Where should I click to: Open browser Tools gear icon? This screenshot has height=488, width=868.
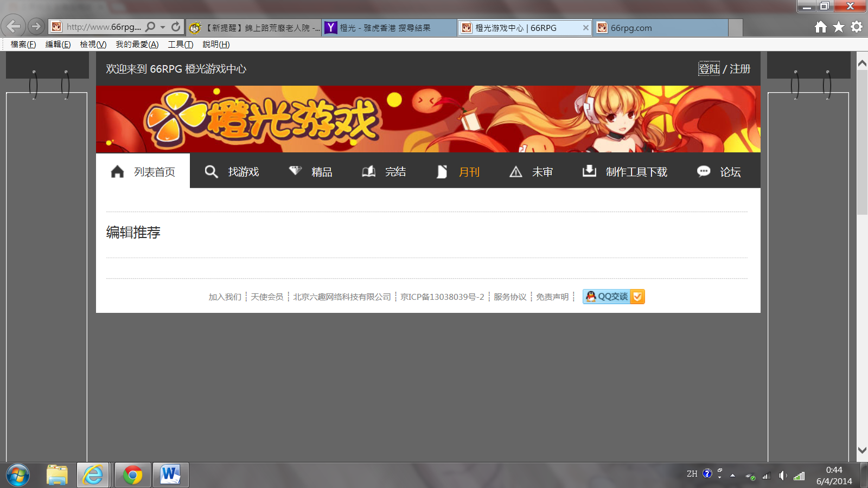pyautogui.click(x=857, y=27)
